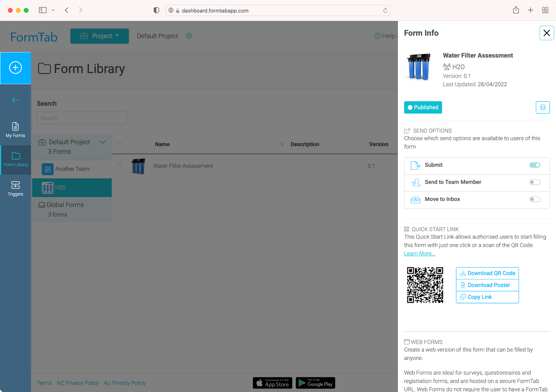Toggle the Submit send option
Image resolution: width=556 pixels, height=392 pixels.
tap(535, 165)
